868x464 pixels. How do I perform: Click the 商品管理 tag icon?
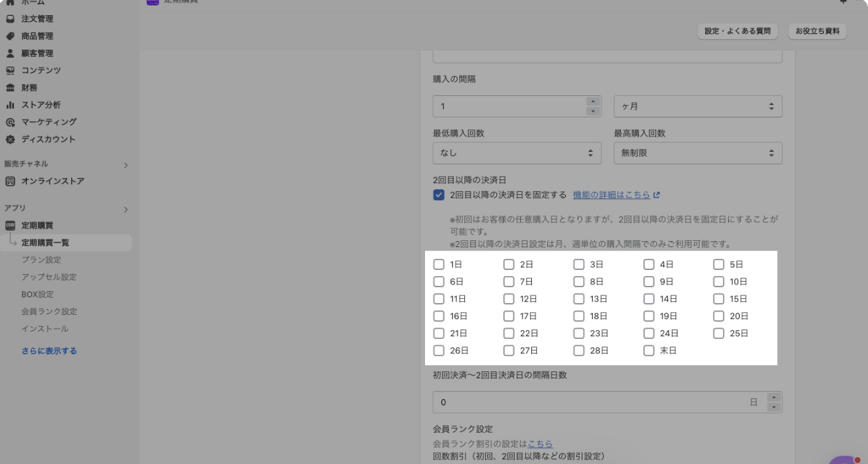coord(10,36)
